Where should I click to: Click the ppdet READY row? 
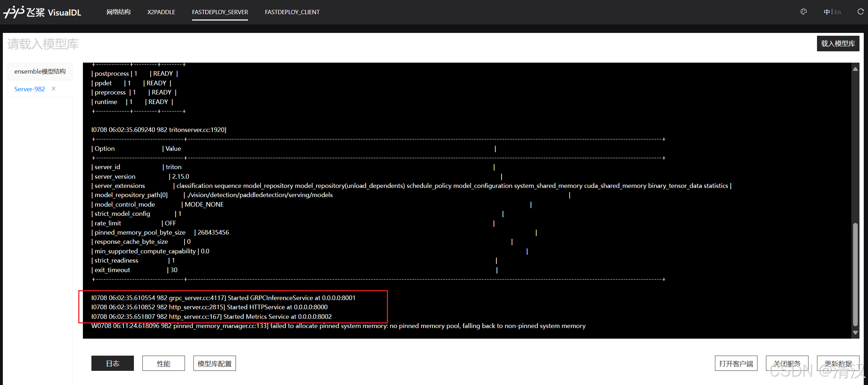point(131,83)
